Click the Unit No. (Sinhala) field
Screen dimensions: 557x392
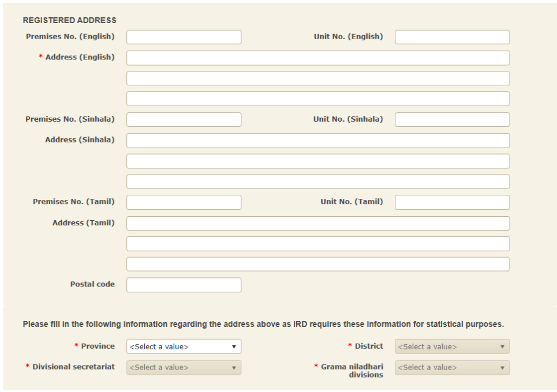[452, 119]
